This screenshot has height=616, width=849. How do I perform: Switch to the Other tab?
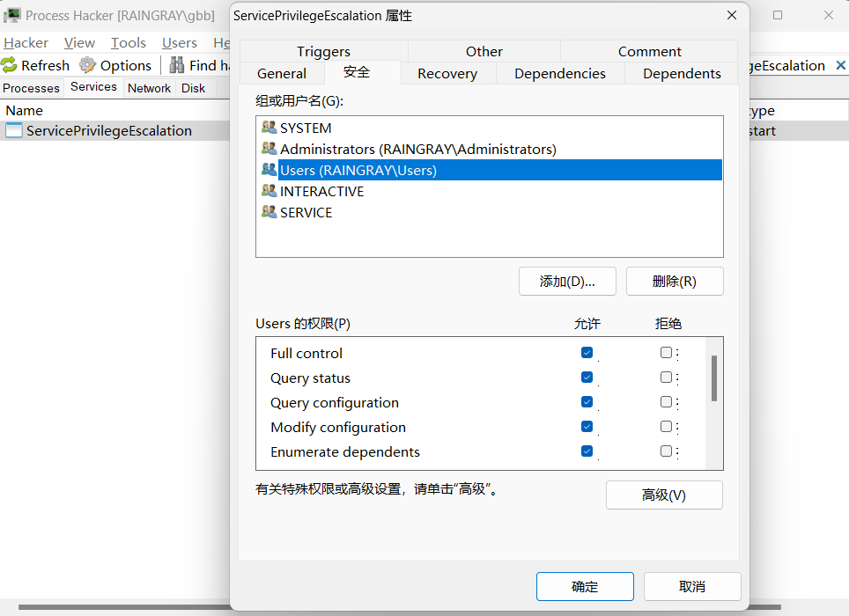[x=484, y=51]
